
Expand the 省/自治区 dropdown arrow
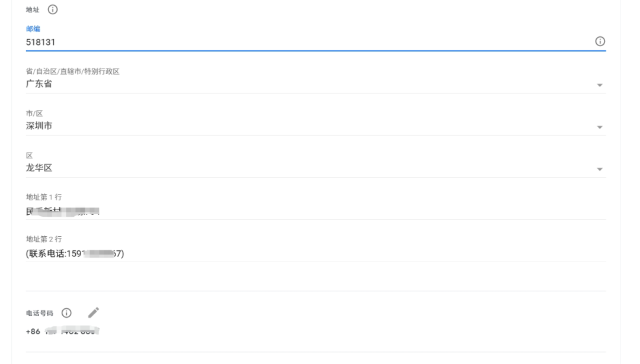[x=600, y=85]
